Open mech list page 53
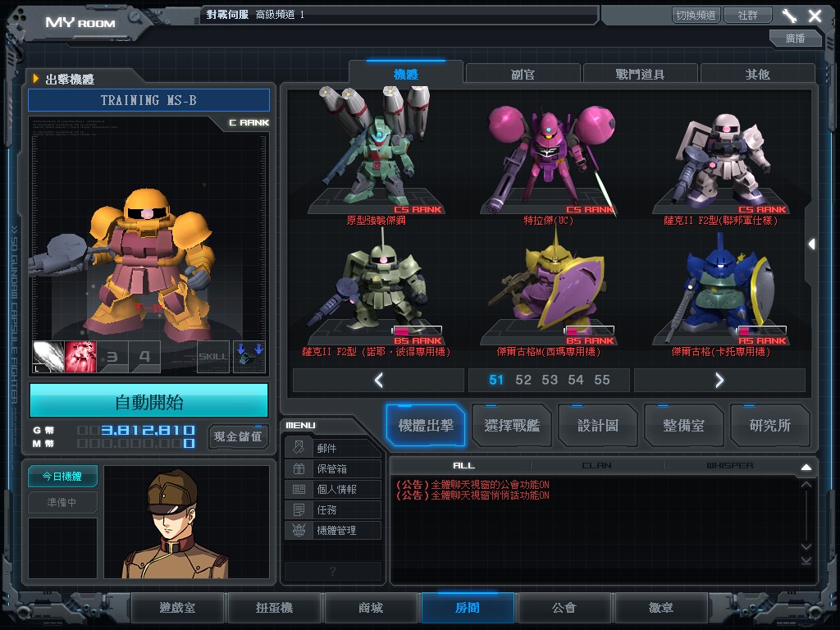Image resolution: width=840 pixels, height=630 pixels. coord(549,380)
